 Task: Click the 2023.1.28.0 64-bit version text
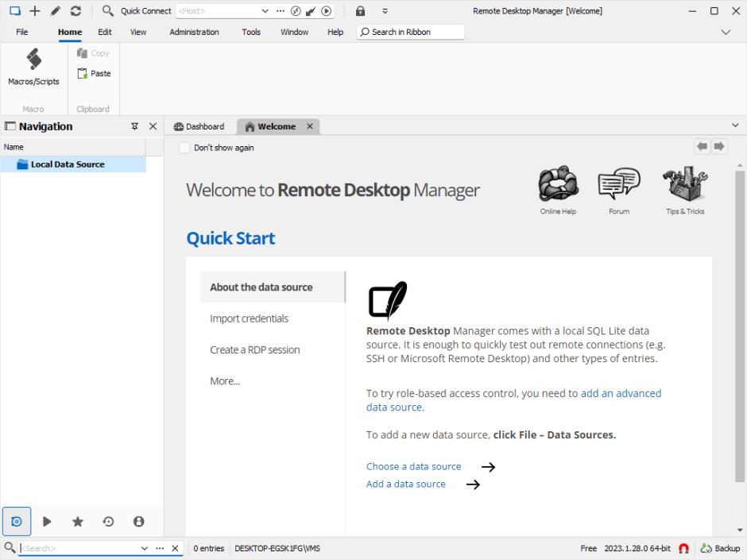(637, 549)
